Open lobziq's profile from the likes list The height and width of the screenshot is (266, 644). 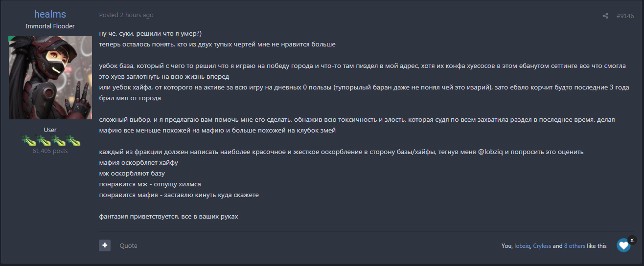[x=522, y=246]
